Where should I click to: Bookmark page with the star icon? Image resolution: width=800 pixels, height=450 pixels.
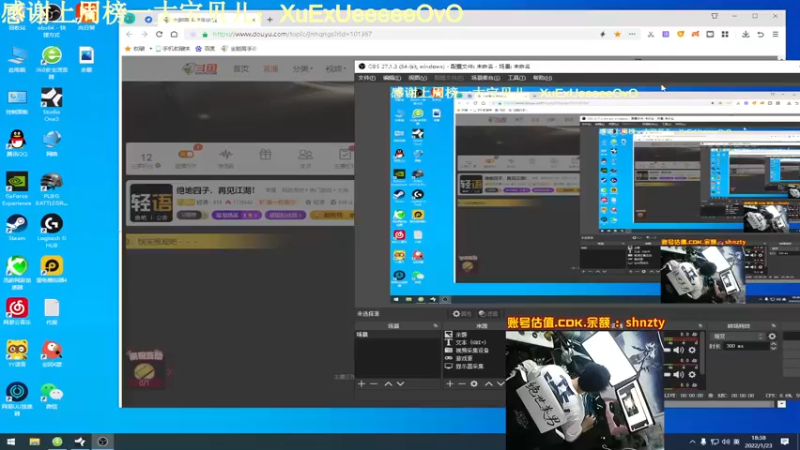pos(617,34)
